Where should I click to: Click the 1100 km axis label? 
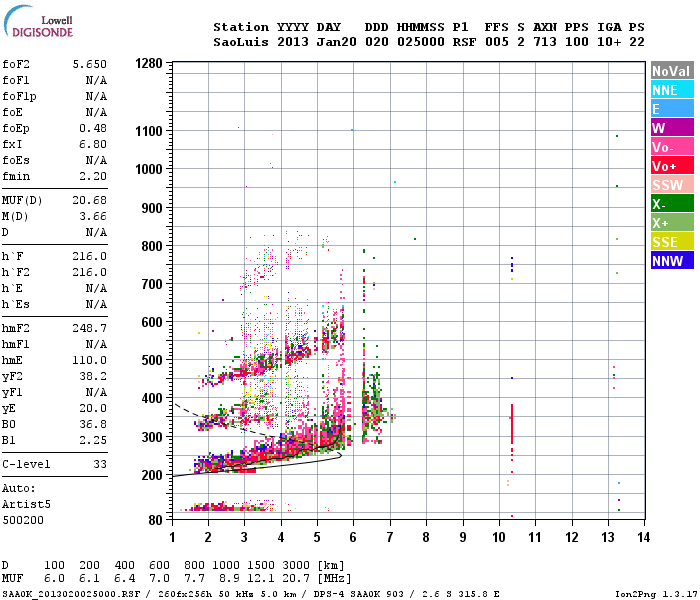tap(149, 131)
